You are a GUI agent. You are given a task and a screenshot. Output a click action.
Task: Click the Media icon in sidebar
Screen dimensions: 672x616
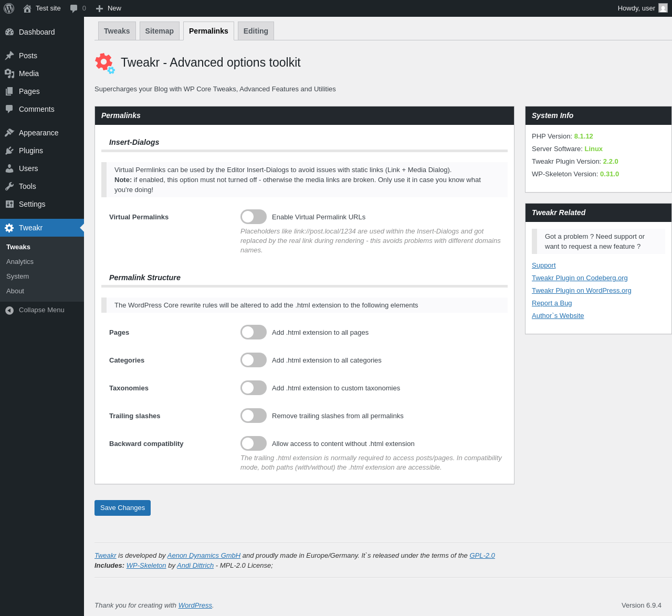click(9, 73)
